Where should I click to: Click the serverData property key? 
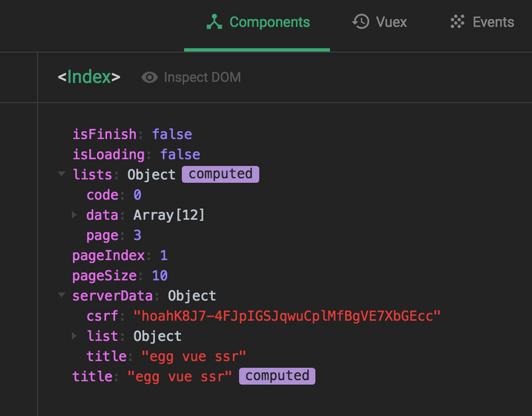pyautogui.click(x=112, y=296)
